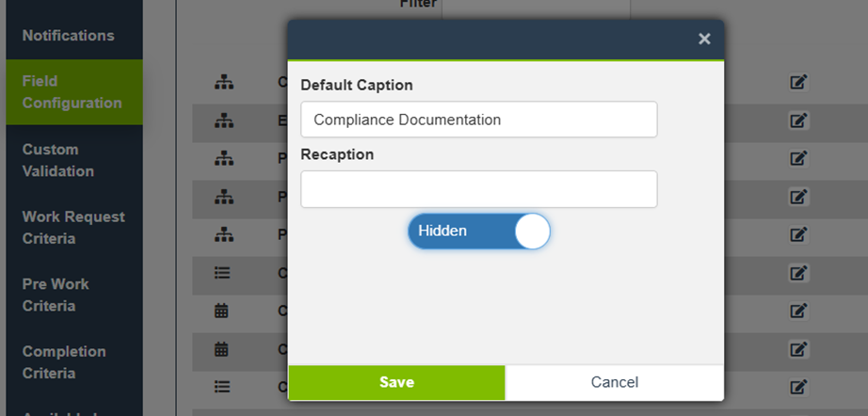Click edit icon in second table row
This screenshot has height=416, width=868.
(798, 120)
